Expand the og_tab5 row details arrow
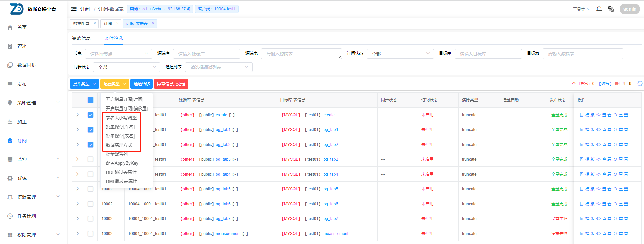This screenshot has width=644, height=244. click(x=77, y=189)
